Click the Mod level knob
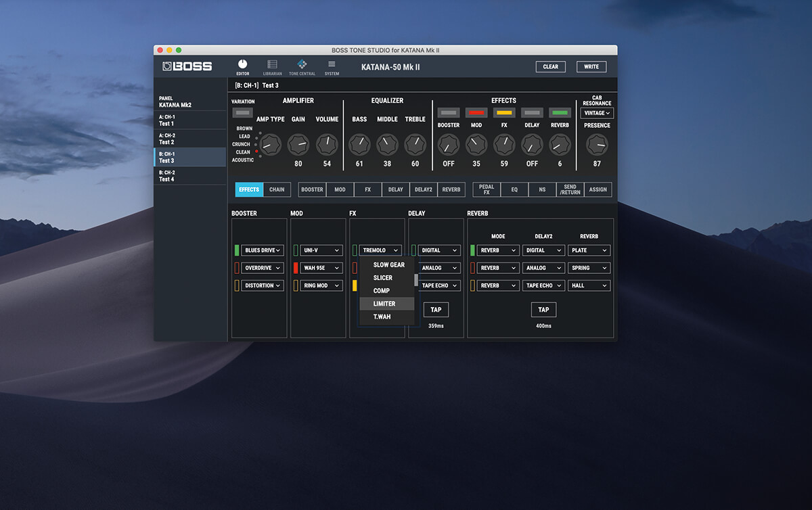Image resolution: width=812 pixels, height=510 pixels. click(476, 144)
